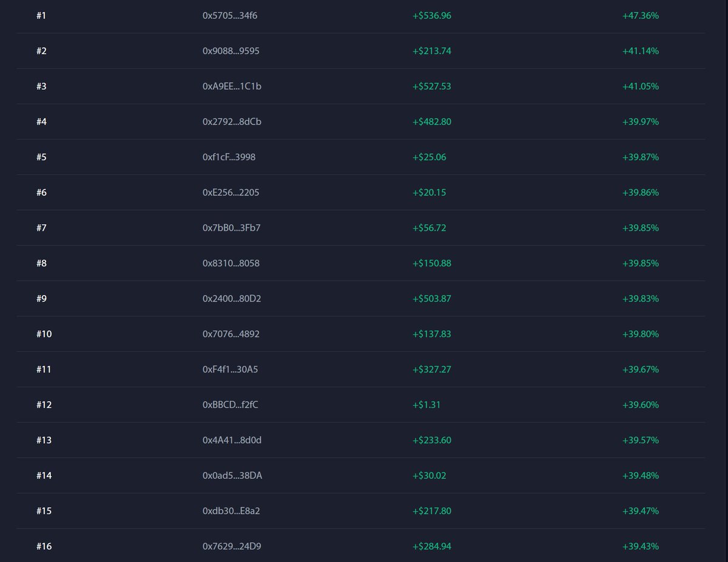Click the +$527.53 profit value
728x562 pixels.
click(x=431, y=86)
